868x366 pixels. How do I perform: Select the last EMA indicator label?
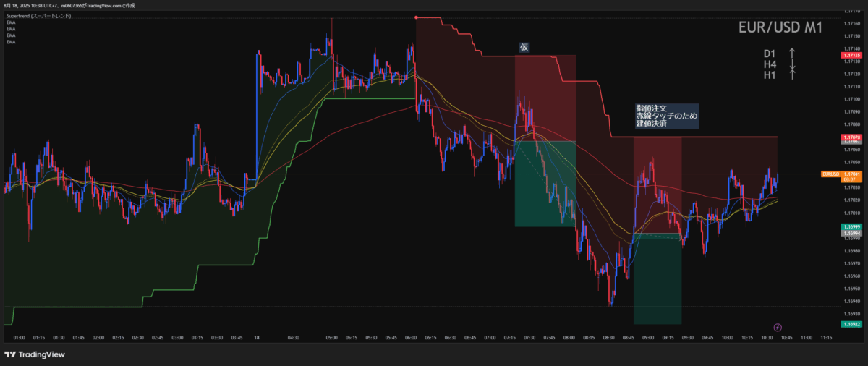coord(11,42)
